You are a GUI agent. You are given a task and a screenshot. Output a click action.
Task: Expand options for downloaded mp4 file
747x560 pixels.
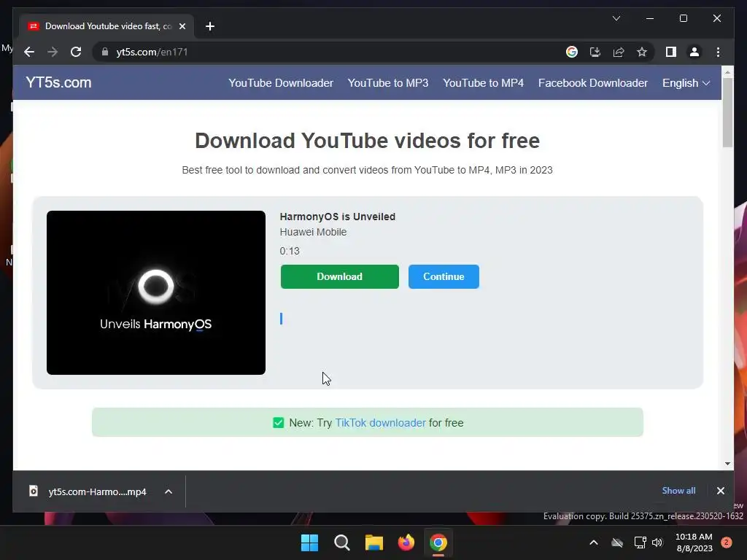[x=169, y=491]
